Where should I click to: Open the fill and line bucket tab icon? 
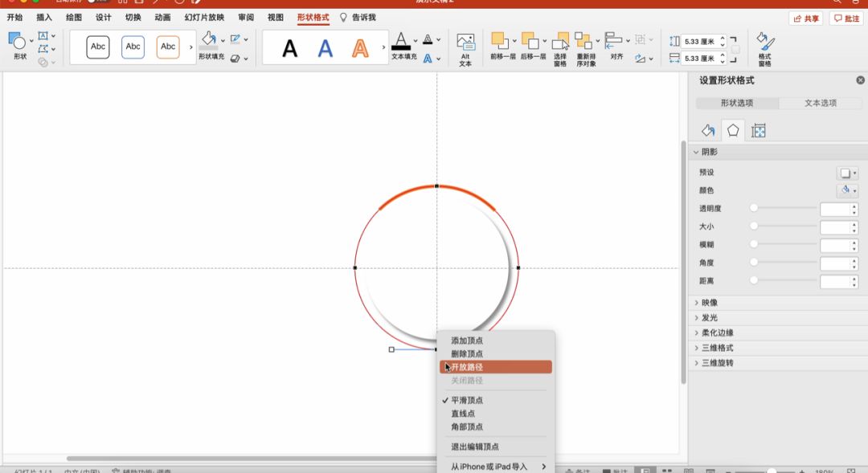pos(708,131)
